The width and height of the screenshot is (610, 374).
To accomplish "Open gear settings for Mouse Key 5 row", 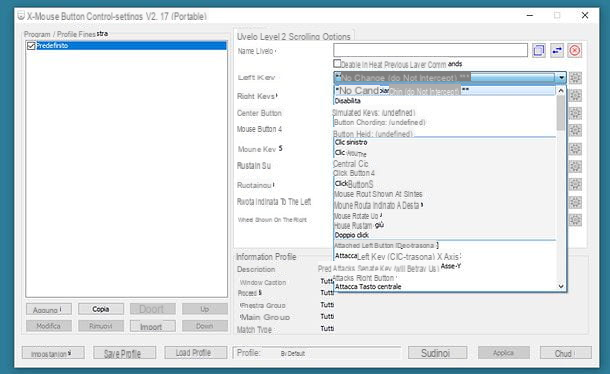I will (575, 149).
